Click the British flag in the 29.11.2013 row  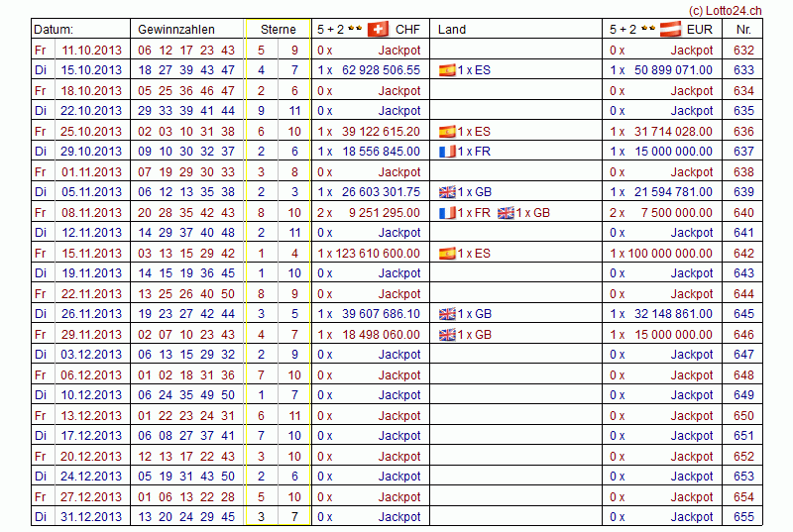(x=447, y=335)
